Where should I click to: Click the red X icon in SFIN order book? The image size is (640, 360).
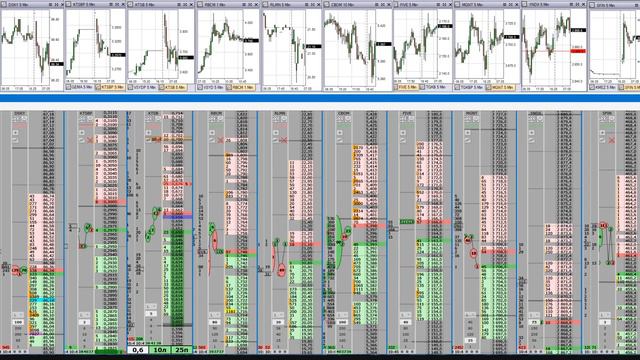[x=611, y=140]
